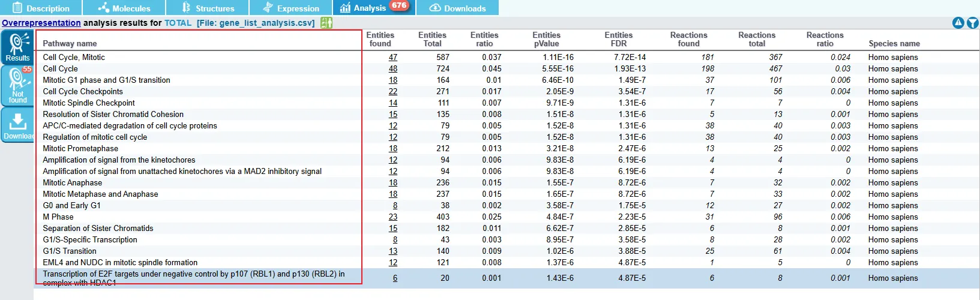This screenshot has height=300, width=980.
Task: Open entities found 23 for M Phase
Action: pyautogui.click(x=392, y=217)
